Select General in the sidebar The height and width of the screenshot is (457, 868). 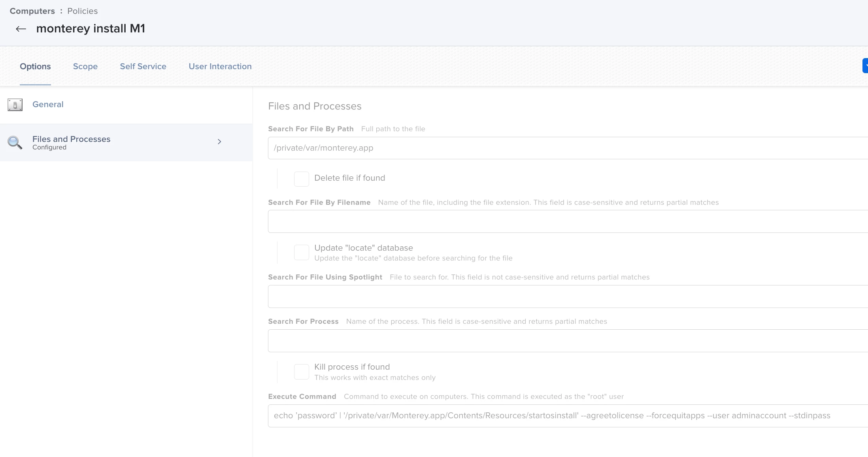click(x=126, y=105)
